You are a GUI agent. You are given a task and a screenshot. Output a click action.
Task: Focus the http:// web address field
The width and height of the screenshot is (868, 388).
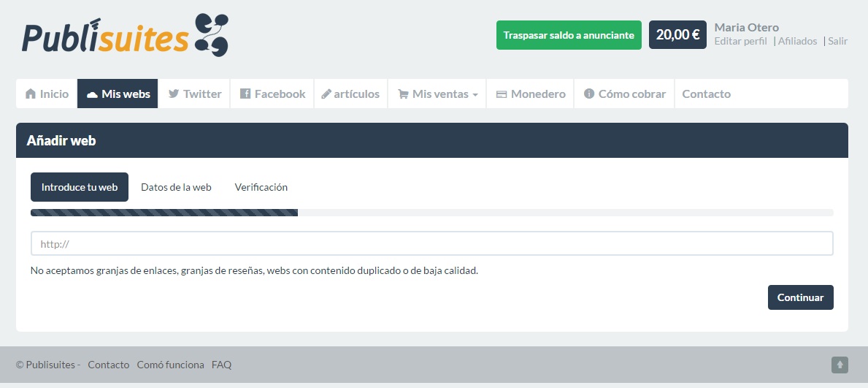431,243
